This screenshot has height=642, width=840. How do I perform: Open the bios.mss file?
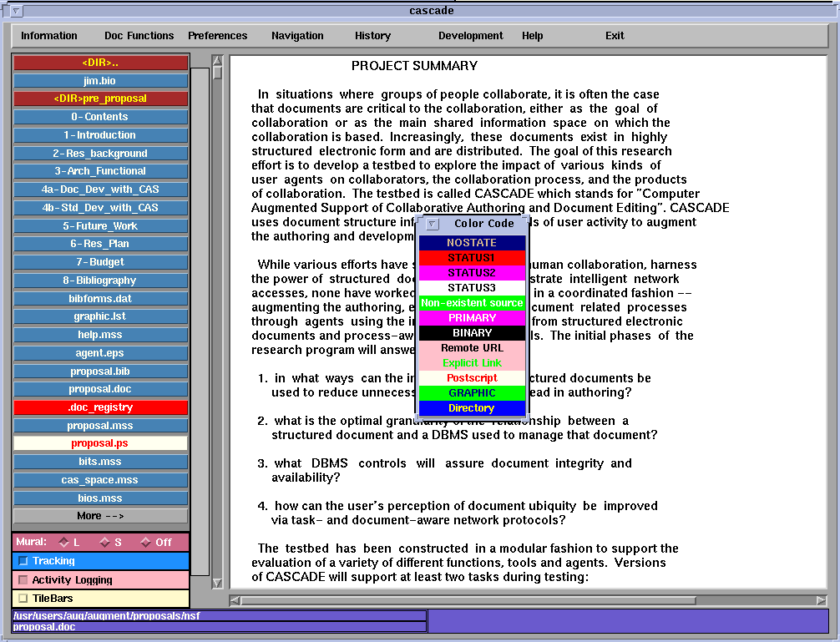point(100,498)
